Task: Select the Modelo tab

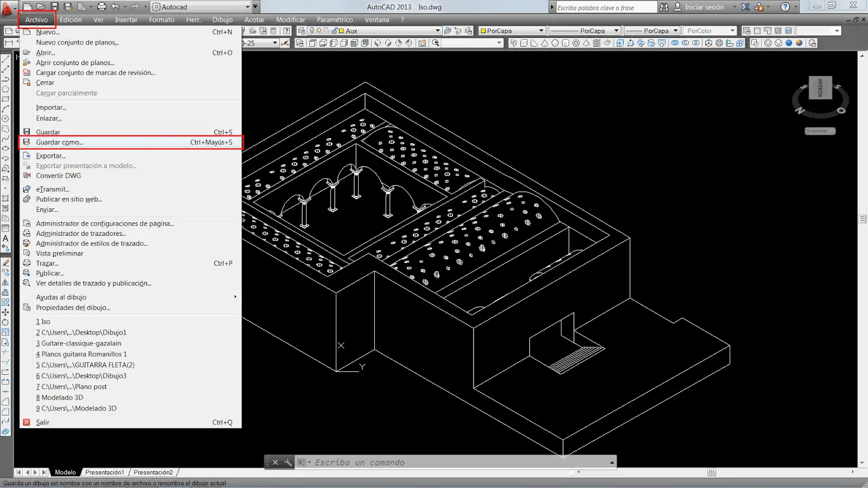Action: (66, 472)
